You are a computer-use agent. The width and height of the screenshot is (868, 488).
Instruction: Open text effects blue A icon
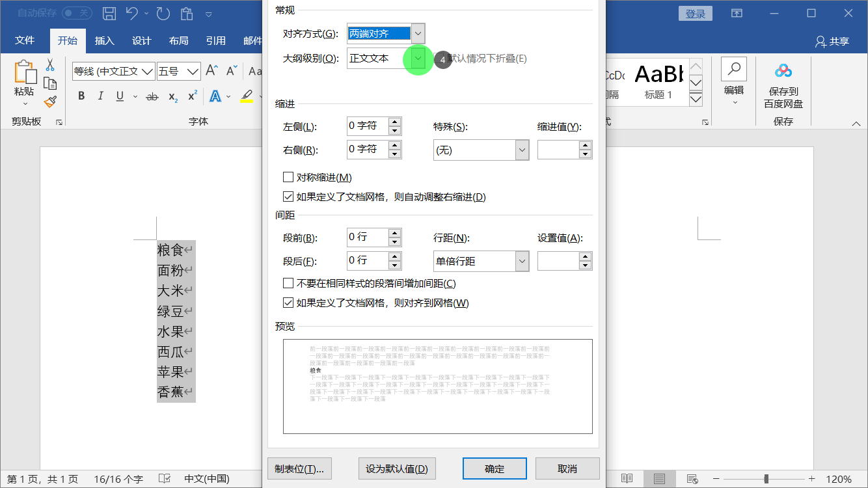pos(215,96)
